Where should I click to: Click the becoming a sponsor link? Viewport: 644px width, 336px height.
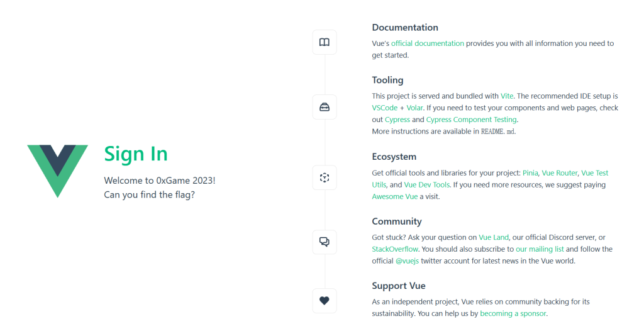point(513,314)
